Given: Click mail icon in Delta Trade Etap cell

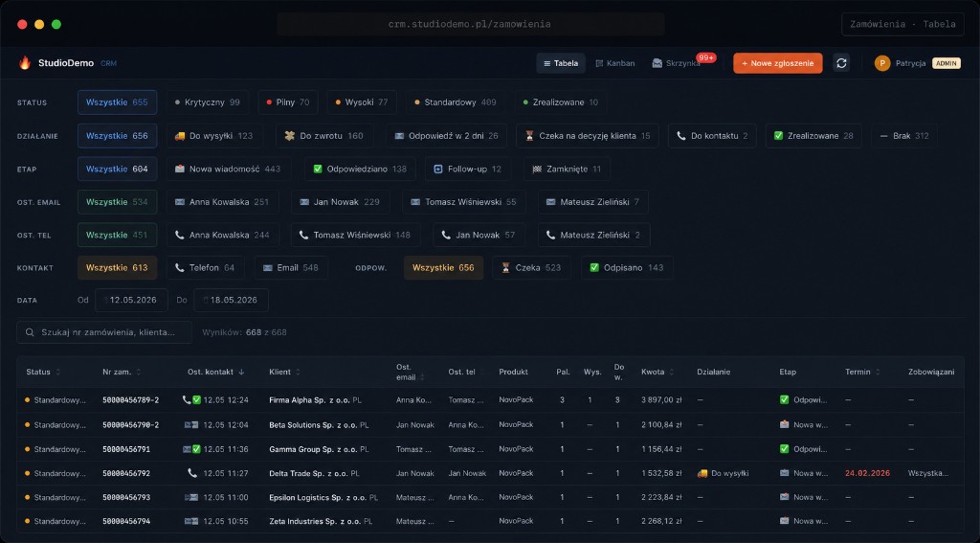Looking at the screenshot, I should pos(785,473).
